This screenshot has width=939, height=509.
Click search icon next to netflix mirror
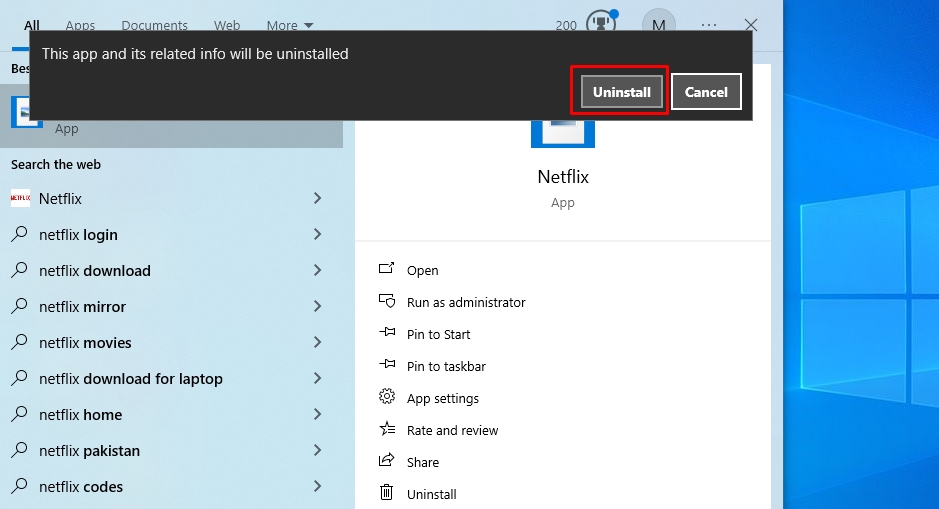click(19, 305)
